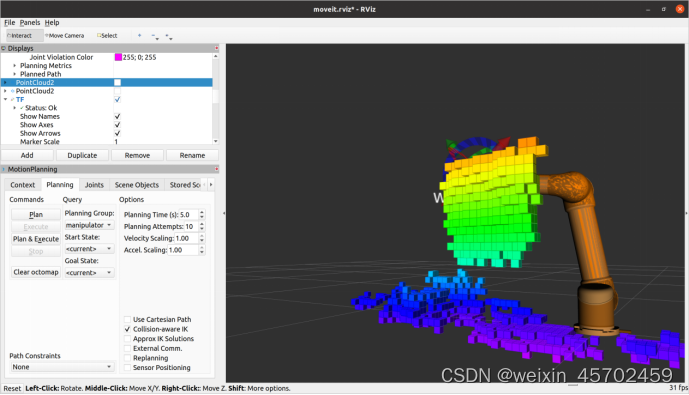Expand Planning Metrics tree item
This screenshot has width=689, height=395.
pos(15,65)
